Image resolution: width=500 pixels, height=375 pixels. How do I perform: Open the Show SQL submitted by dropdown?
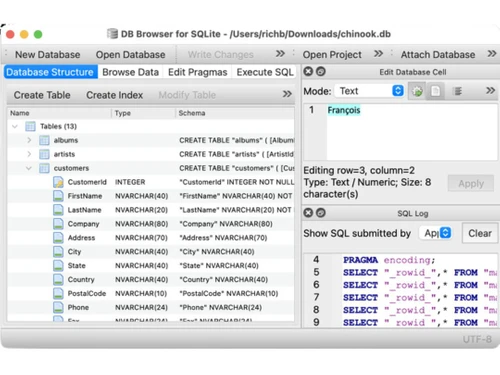point(435,233)
